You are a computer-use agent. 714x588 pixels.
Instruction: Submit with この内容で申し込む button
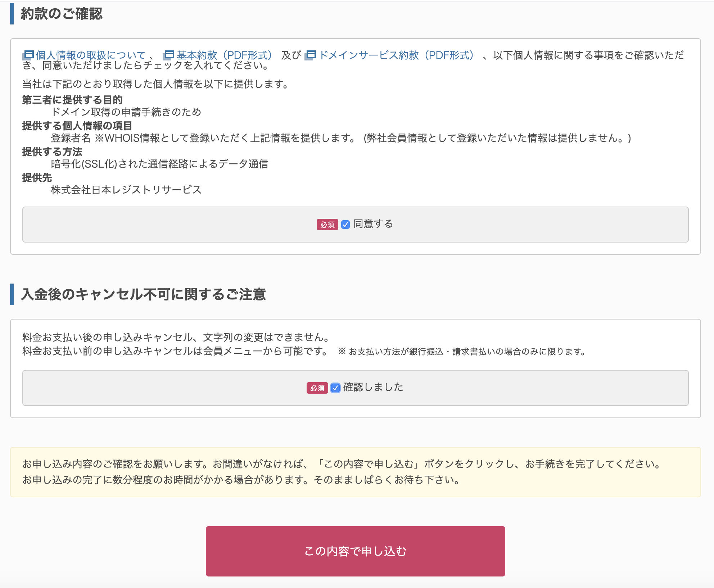point(356,551)
